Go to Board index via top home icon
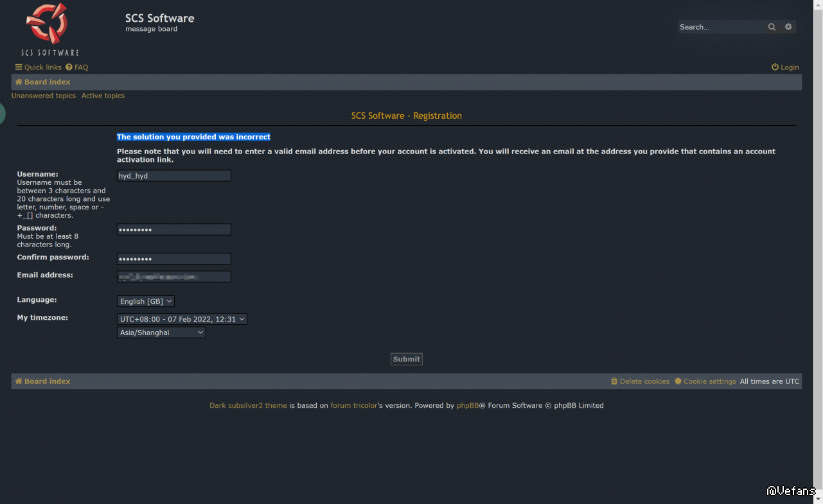Screen dimensions: 823x504 43,82
